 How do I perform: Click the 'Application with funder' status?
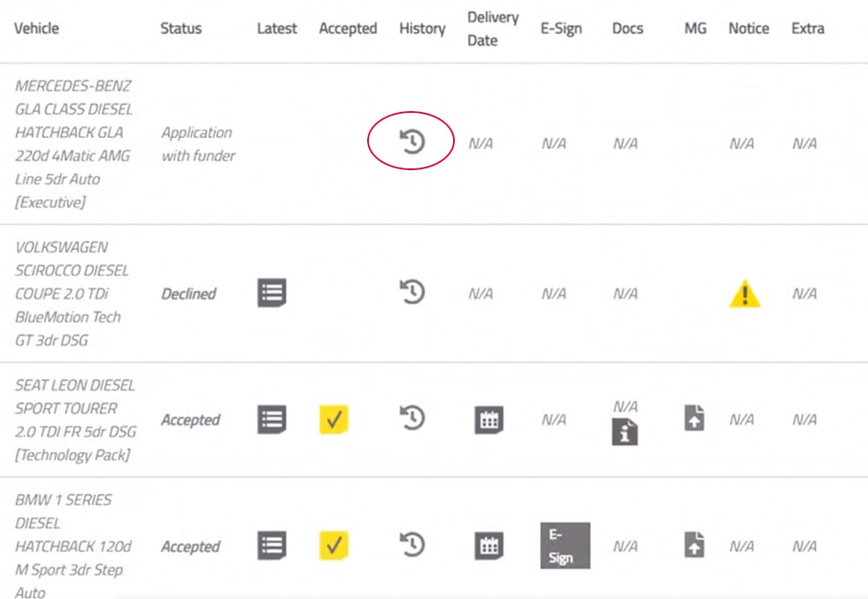click(198, 144)
